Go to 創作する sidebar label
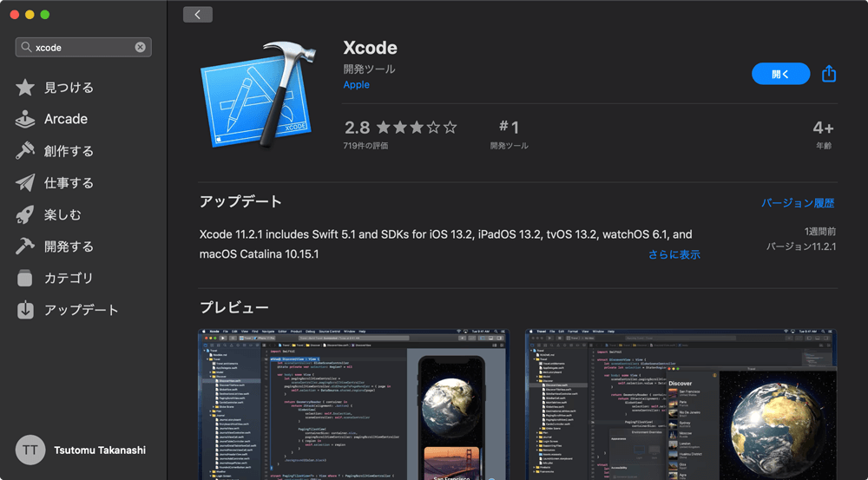The width and height of the screenshot is (868, 480). pyautogui.click(x=69, y=150)
